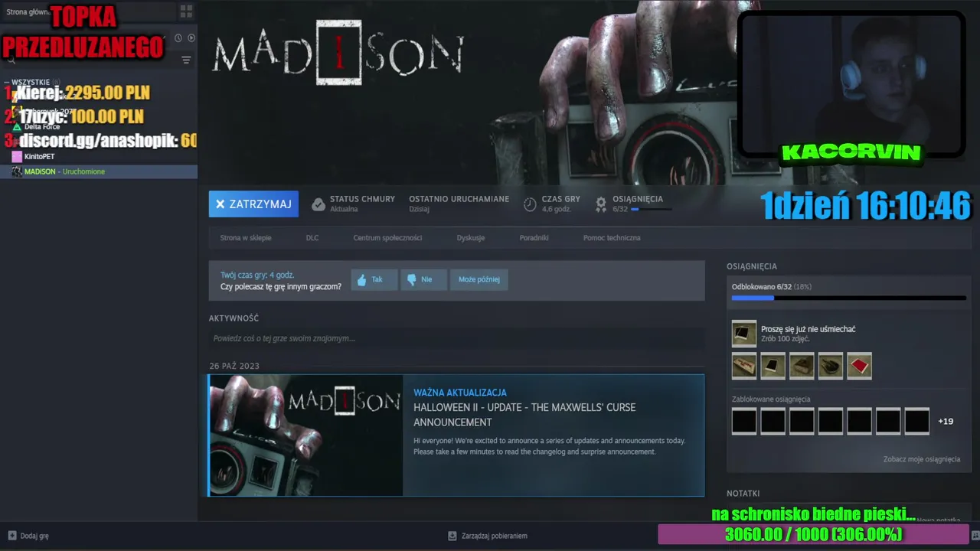This screenshot has height=551, width=980.
Task: Click the 26 PAŹ 2023 date label
Action: click(x=234, y=366)
